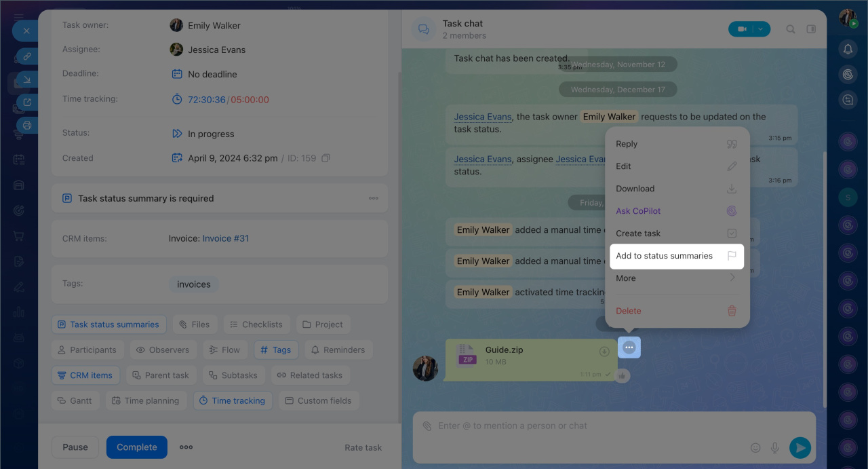Open the three-dot menu next to Complete

(x=186, y=447)
